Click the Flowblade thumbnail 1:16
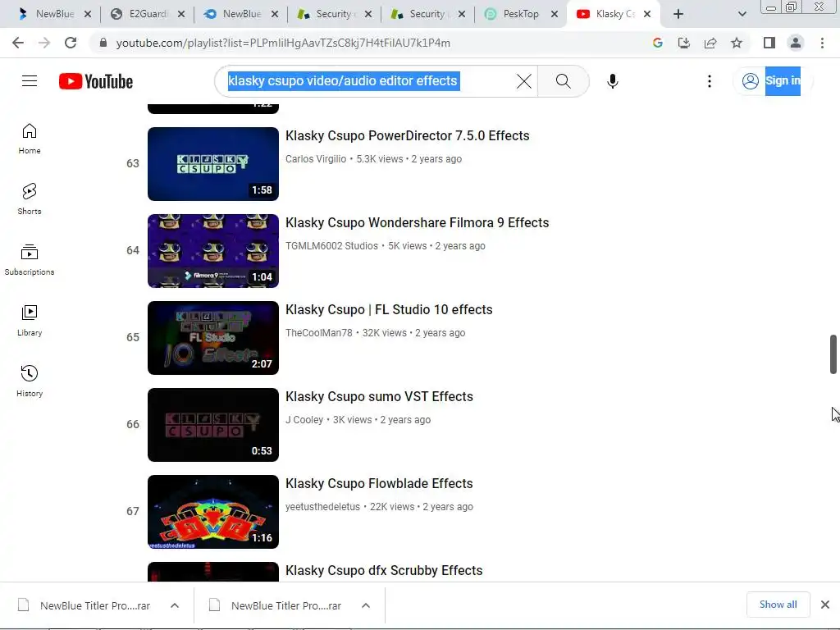Image resolution: width=840 pixels, height=630 pixels. 213,512
